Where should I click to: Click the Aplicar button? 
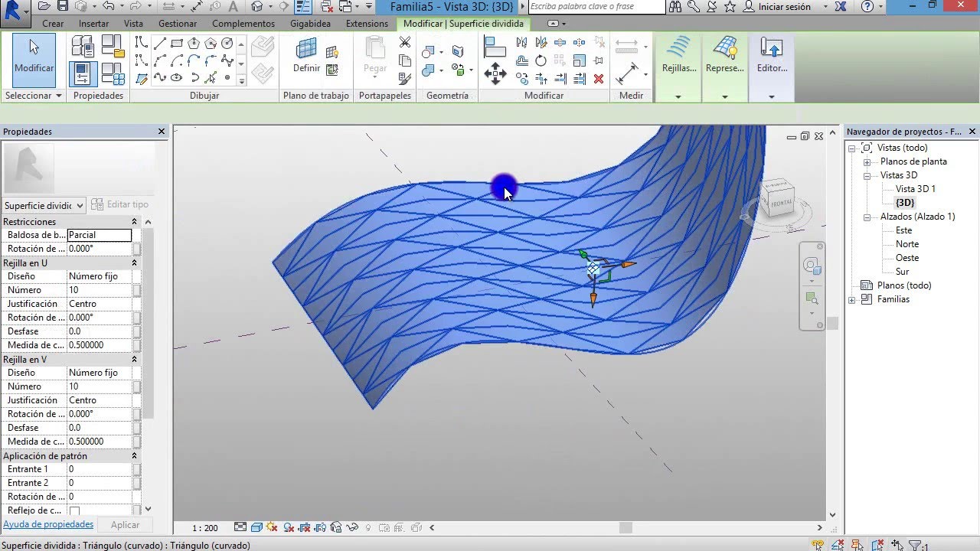125,525
